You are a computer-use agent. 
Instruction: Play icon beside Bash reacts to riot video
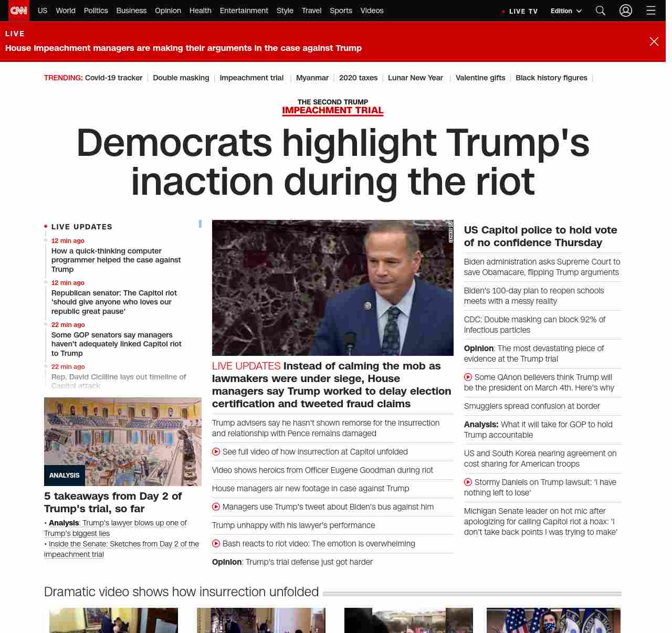tap(216, 543)
